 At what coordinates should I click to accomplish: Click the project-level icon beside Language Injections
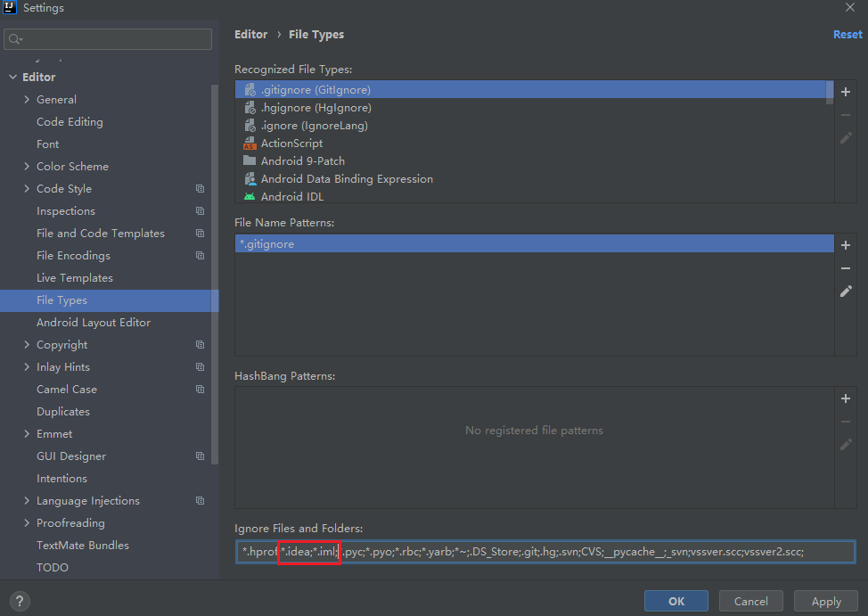(201, 501)
